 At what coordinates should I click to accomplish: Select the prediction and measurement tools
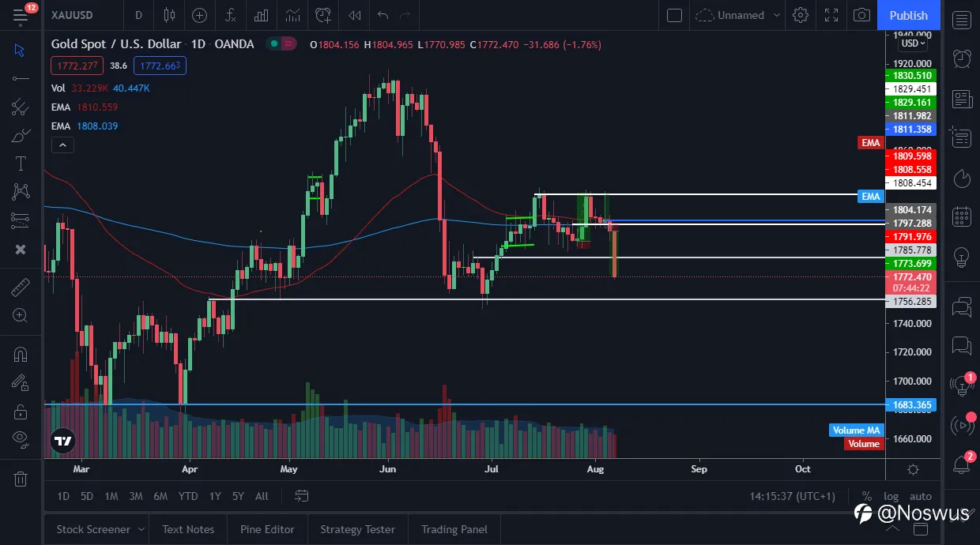(21, 220)
